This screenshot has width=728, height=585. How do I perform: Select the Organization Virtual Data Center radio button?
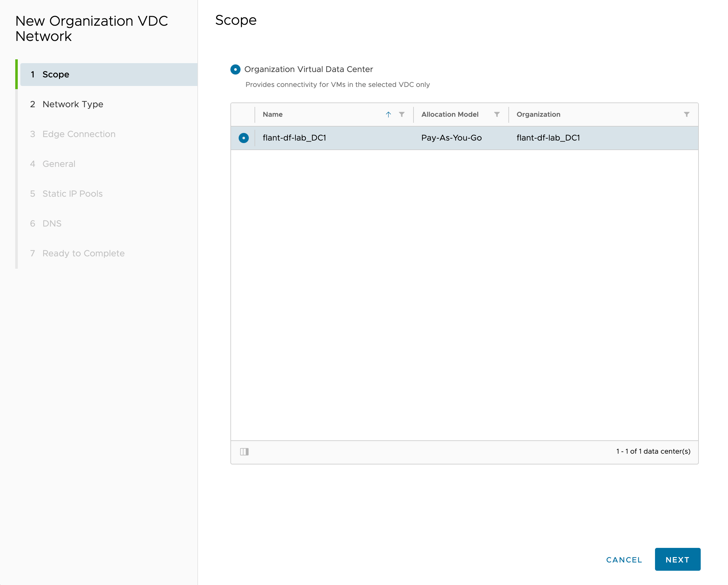235,69
